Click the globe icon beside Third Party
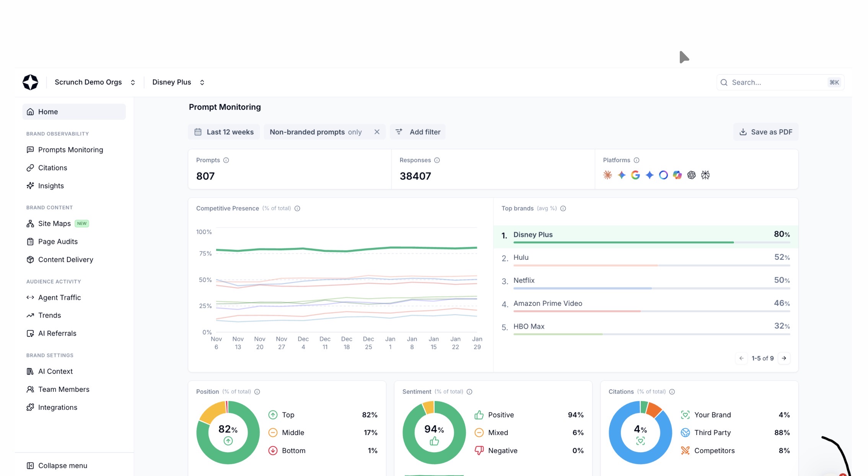 (685, 432)
